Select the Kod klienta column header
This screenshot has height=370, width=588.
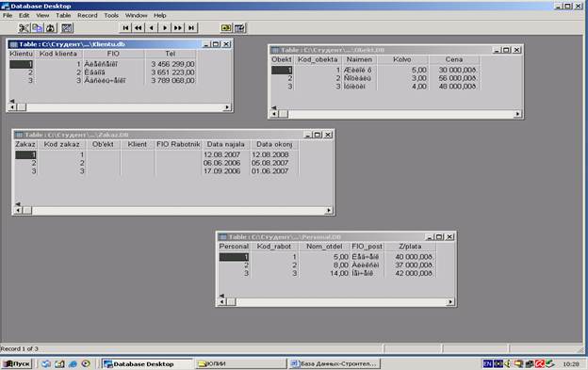click(x=58, y=54)
